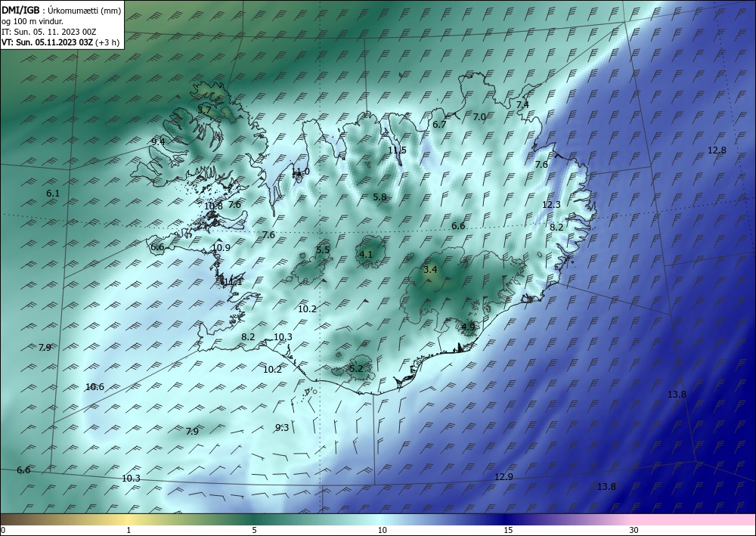Click the 5.5 value over the glacier
Viewport: 756px width, 536px height.
click(323, 249)
